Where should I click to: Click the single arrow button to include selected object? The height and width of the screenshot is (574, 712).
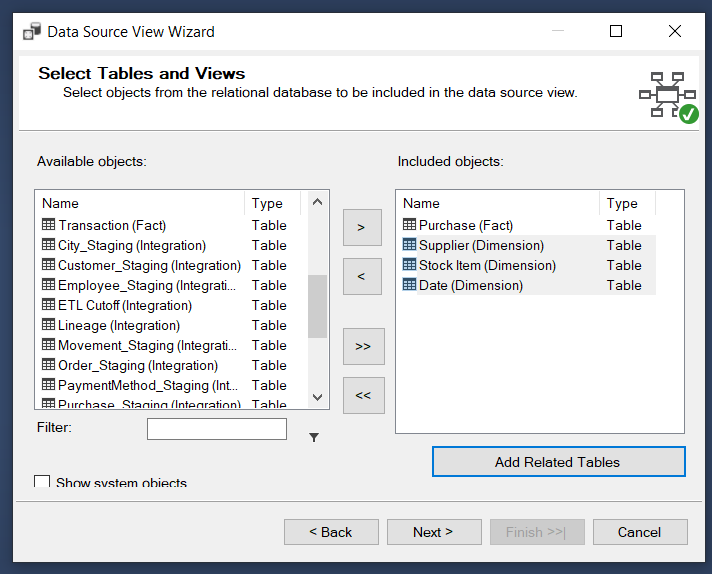coord(362,227)
